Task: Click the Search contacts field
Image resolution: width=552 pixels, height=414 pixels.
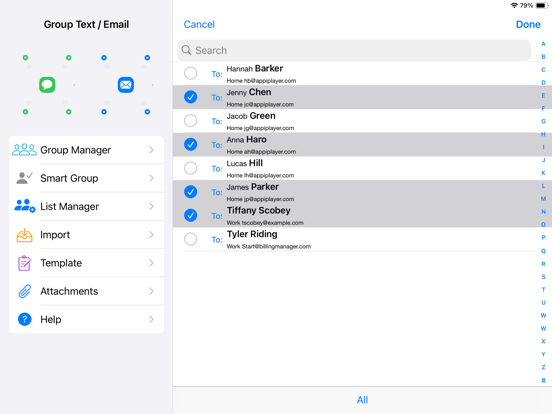Action: pos(354,50)
